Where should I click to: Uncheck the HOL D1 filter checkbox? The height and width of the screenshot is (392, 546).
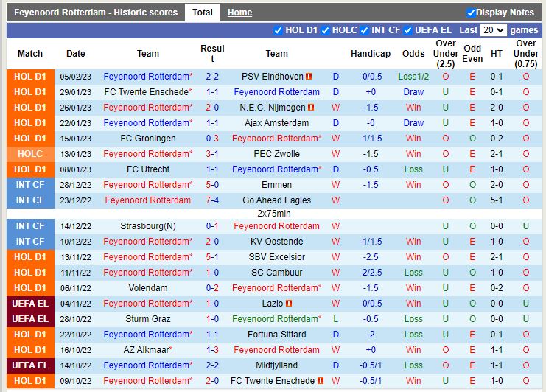[278, 30]
